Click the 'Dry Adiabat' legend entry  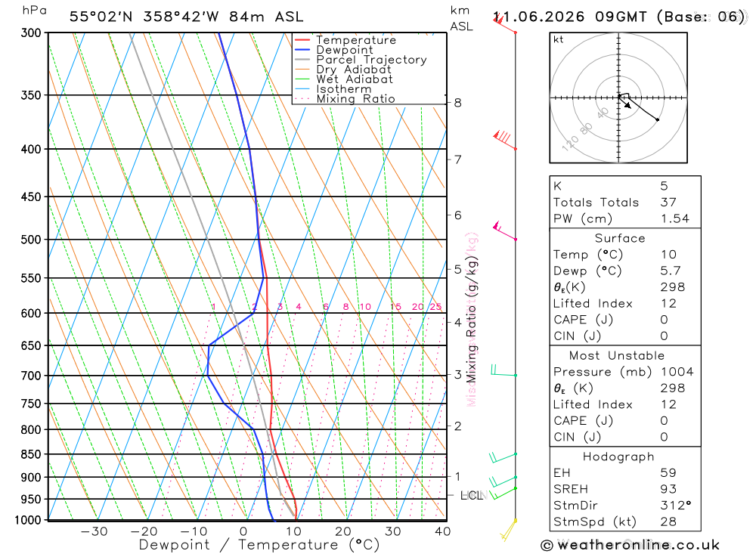pyautogui.click(x=353, y=70)
